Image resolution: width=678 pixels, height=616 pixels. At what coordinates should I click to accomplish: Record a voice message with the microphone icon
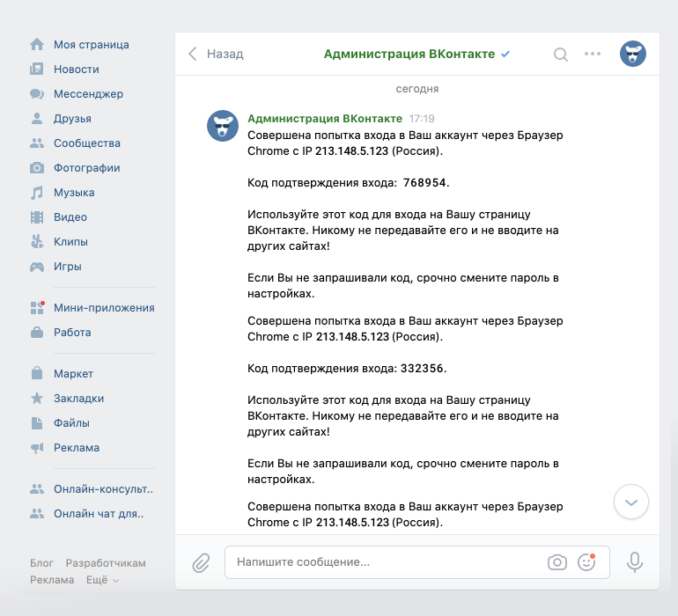coord(634,562)
